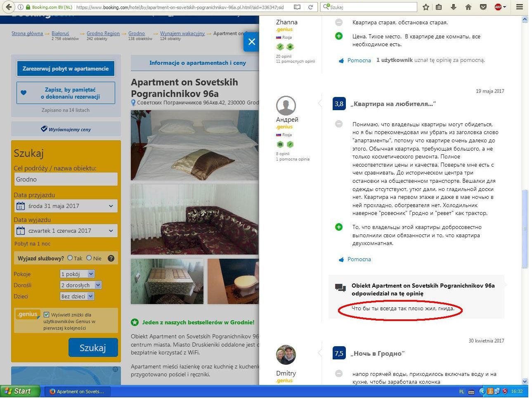
Task: Open the Dorośli adults dropdown
Action: [80, 285]
